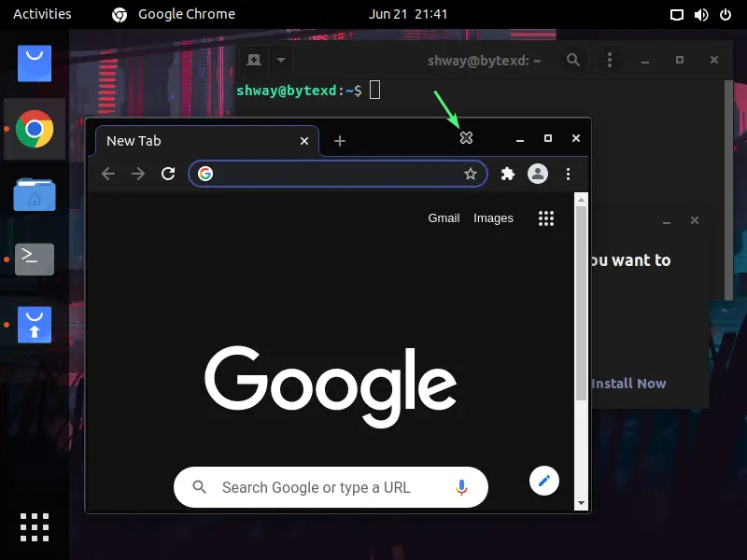
Task: Open the Gmail link
Action: (x=444, y=218)
